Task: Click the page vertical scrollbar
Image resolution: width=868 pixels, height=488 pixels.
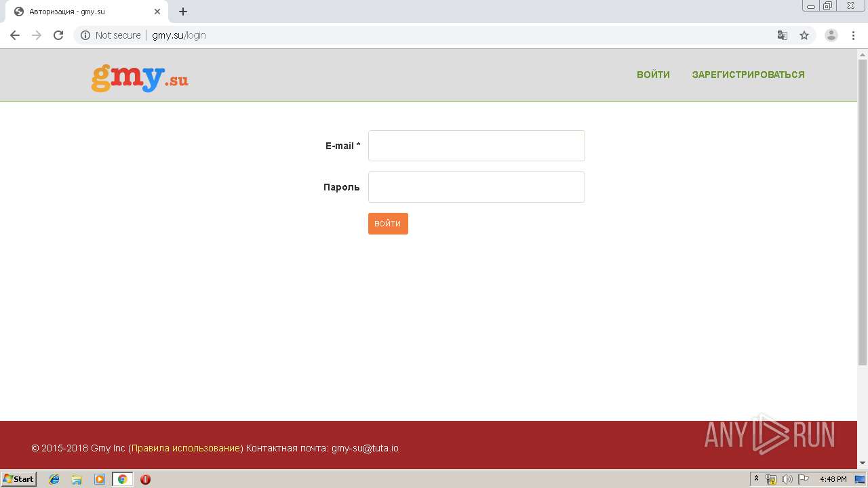Action: click(863, 214)
